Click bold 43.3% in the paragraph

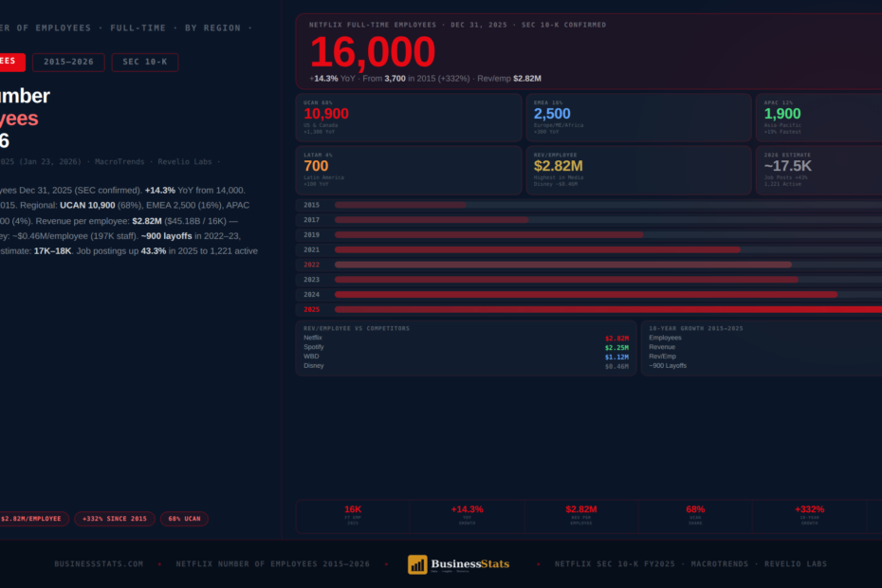click(154, 251)
